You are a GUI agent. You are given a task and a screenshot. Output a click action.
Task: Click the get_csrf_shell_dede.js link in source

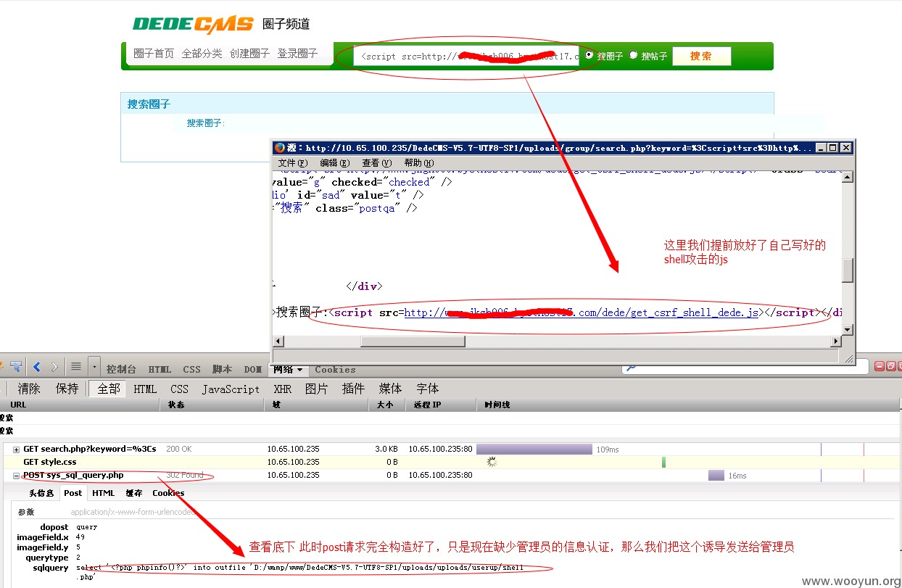(x=582, y=312)
